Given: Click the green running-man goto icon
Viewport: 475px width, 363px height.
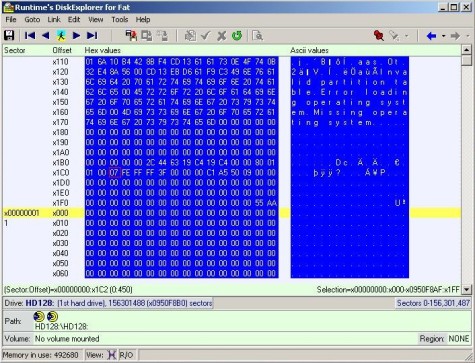Looking at the screenshot, I should click(x=61, y=35).
